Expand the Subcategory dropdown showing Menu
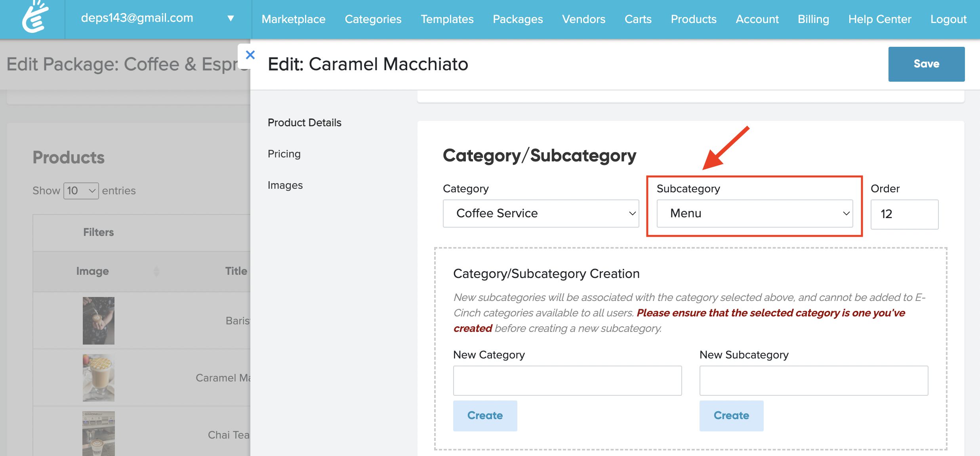 tap(754, 213)
